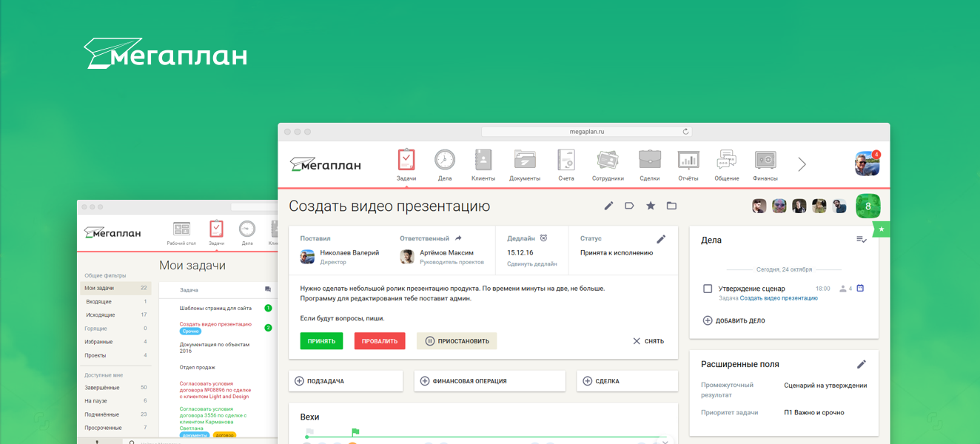Add a СДЕЛКА to the task
The width and height of the screenshot is (980, 444).
628,381
